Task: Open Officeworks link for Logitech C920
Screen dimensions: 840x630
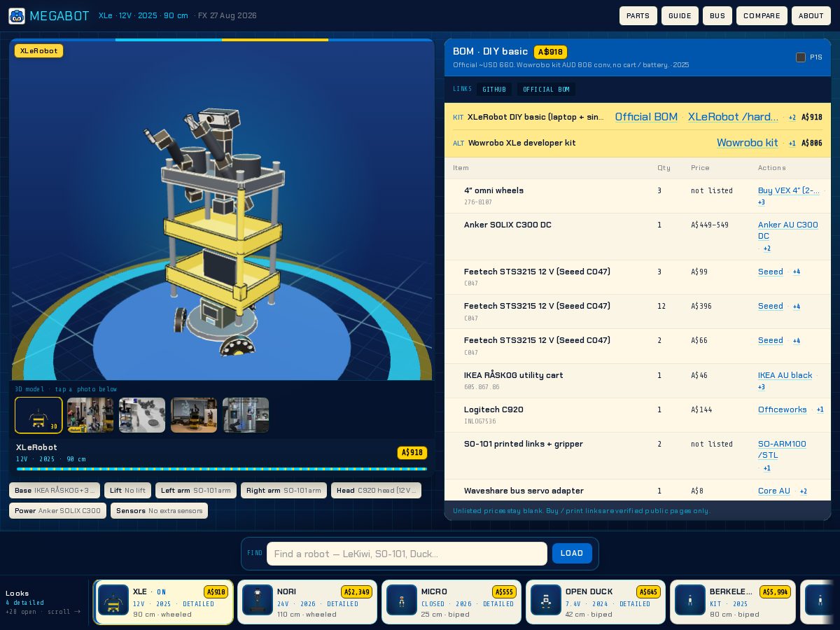Action: coord(783,409)
